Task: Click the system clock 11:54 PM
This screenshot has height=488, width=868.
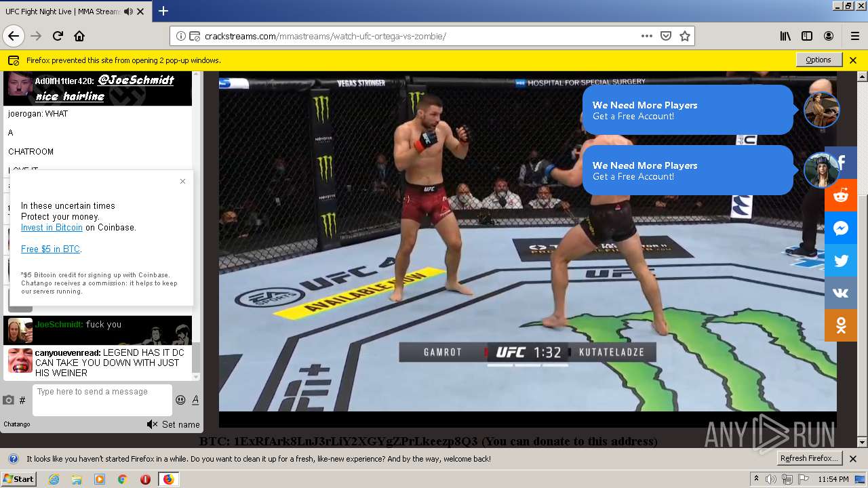Action: (833, 479)
